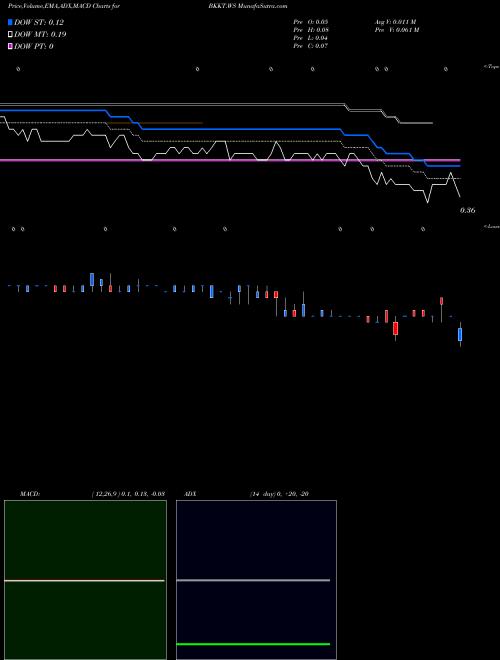Select the 'Pre O: 0.05' open value
The height and width of the screenshot is (660, 500).
pos(311,22)
